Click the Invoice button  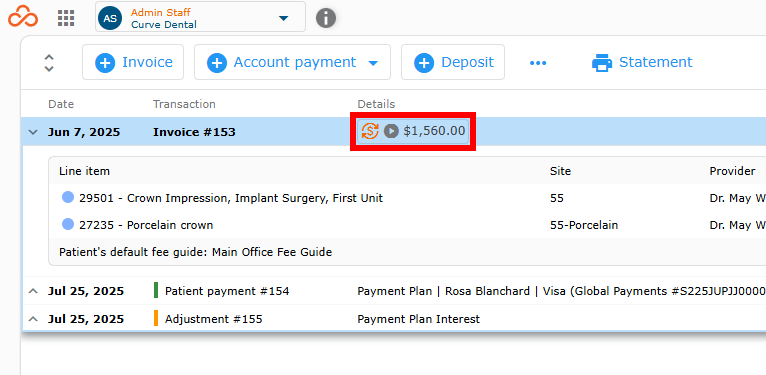point(133,62)
